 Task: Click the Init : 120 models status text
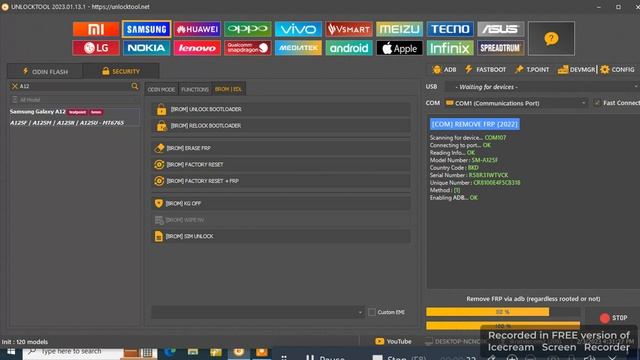(25, 342)
